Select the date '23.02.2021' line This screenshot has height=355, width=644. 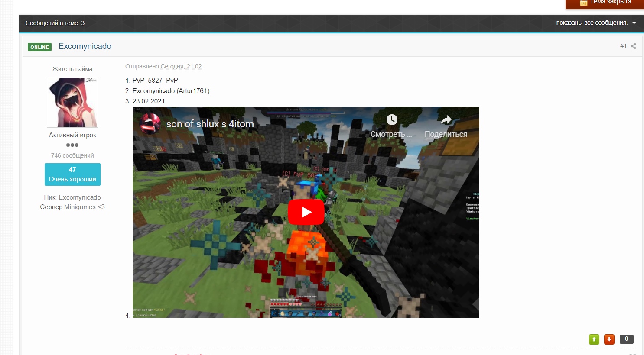click(149, 101)
